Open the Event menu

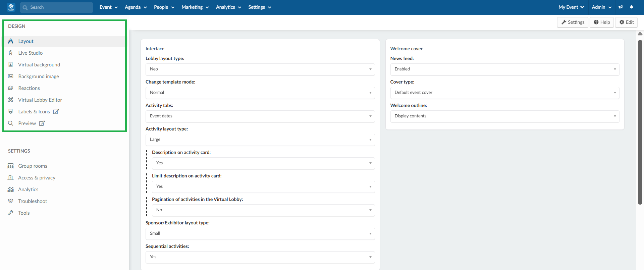click(109, 7)
